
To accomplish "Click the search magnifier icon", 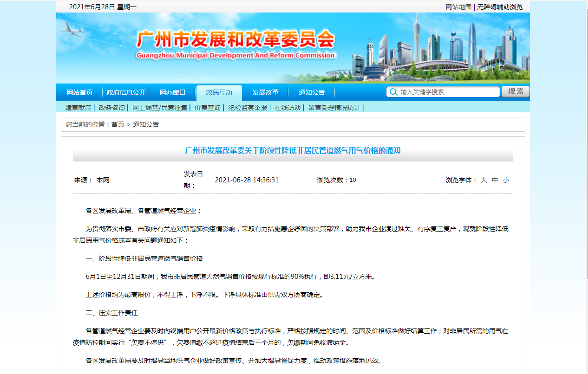I will pos(393,92).
